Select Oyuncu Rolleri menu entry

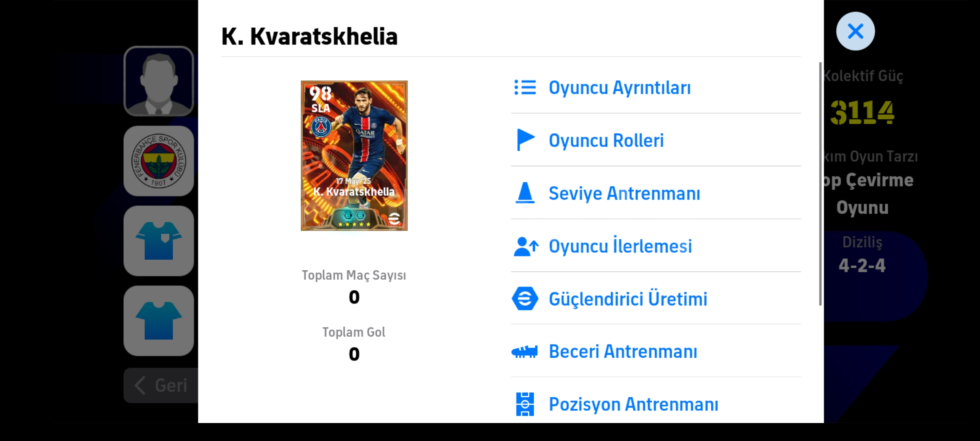click(x=656, y=140)
